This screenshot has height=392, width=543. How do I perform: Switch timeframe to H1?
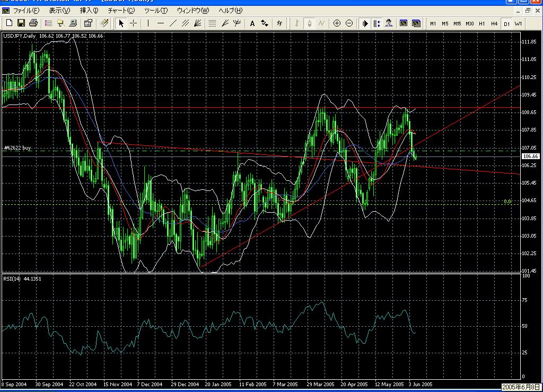coord(481,23)
